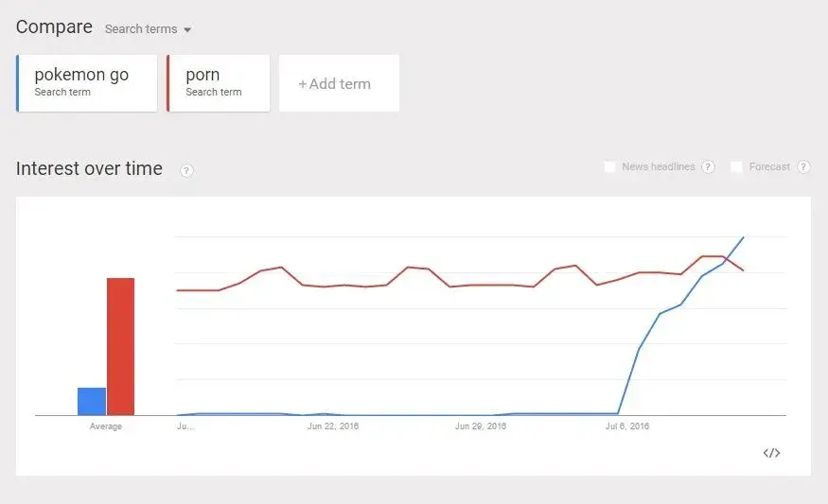Viewport: 828px width, 504px height.
Task: Click the dropdown arrow beside Search terms
Action: pos(187,30)
